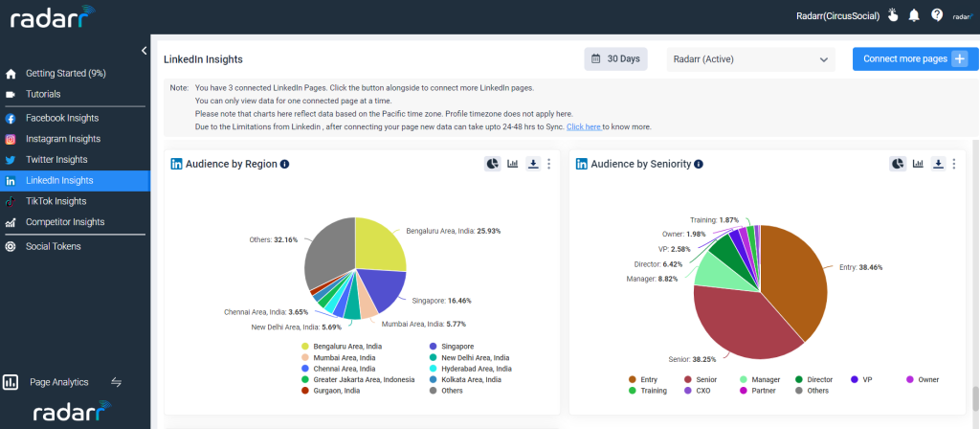Download the Audience by Seniority chart
The height and width of the screenshot is (429, 980).
(938, 164)
